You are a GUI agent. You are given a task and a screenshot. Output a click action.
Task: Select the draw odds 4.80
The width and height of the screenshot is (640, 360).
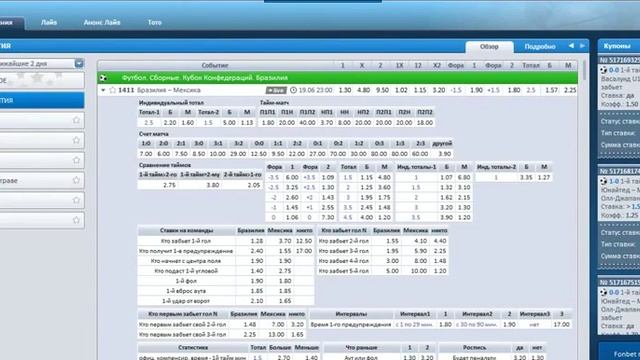[363, 90]
